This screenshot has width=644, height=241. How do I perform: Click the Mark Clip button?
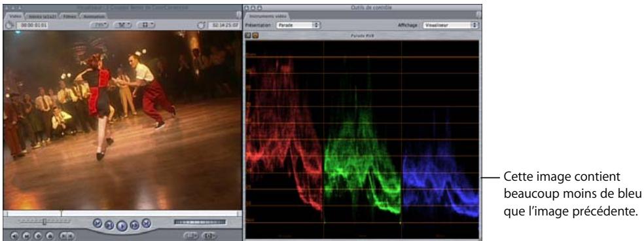click(26, 236)
